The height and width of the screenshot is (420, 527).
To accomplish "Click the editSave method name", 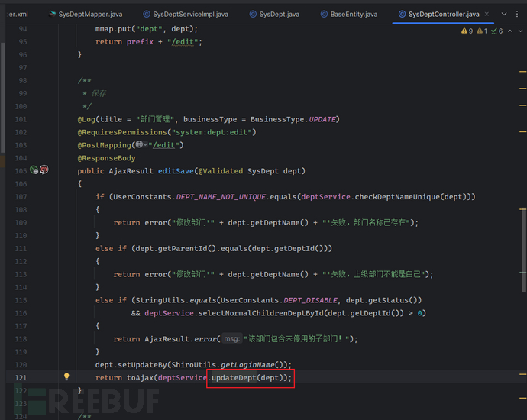I will [x=176, y=171].
